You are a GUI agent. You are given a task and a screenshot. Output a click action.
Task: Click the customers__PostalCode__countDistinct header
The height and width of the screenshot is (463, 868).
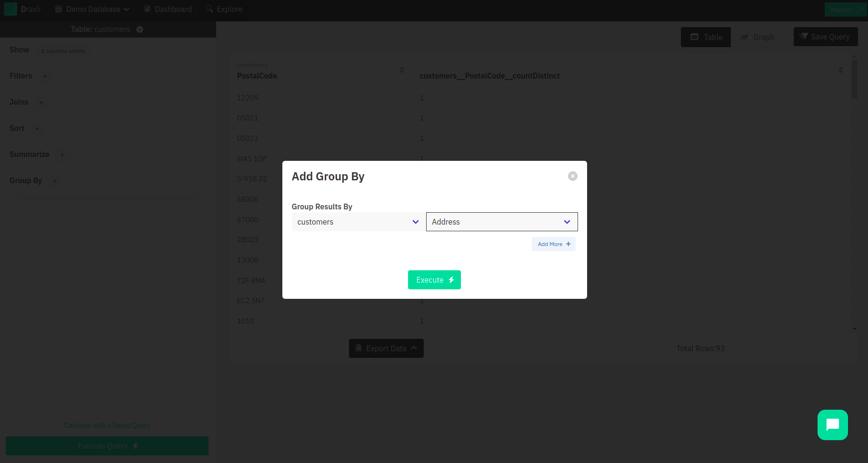(x=489, y=76)
